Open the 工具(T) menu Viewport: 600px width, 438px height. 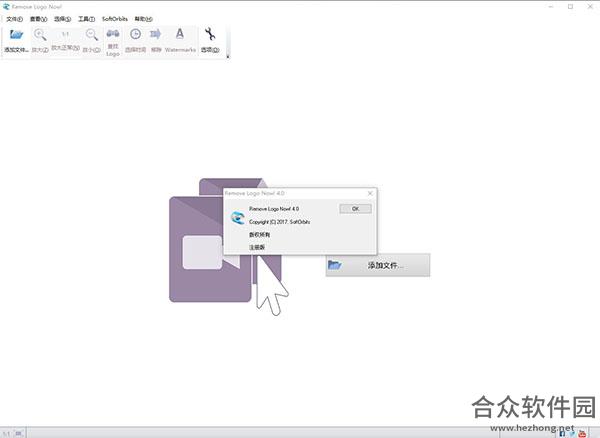click(x=86, y=19)
